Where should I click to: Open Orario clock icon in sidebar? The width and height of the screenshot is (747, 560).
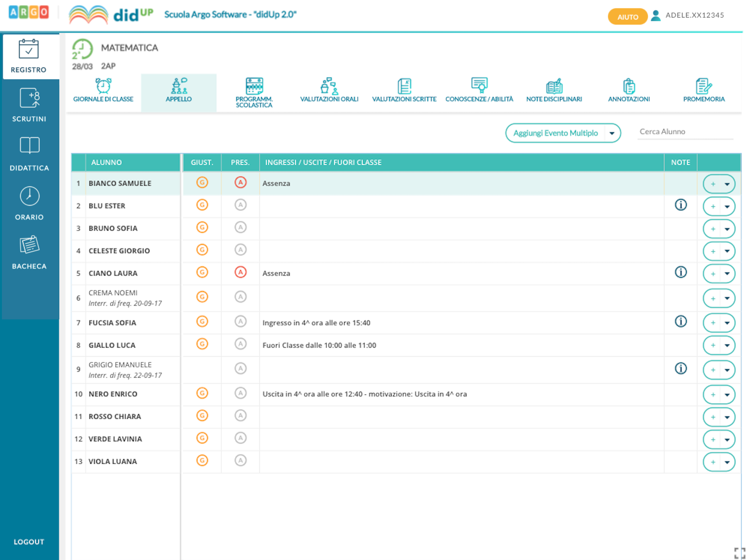click(x=29, y=196)
